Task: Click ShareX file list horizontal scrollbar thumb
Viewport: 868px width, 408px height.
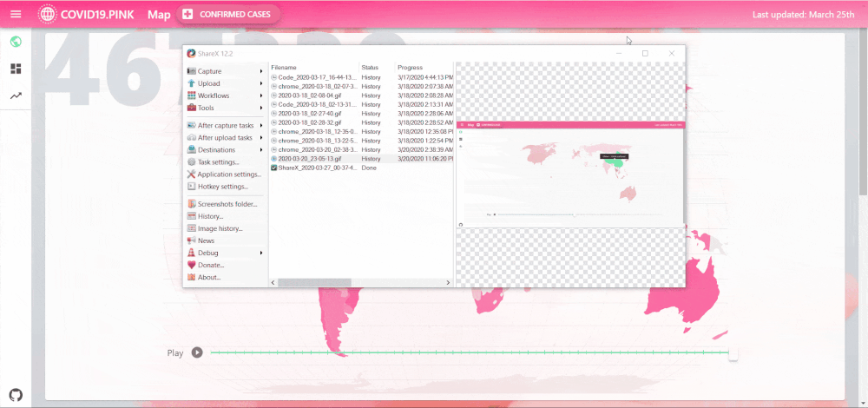Action: 314,282
